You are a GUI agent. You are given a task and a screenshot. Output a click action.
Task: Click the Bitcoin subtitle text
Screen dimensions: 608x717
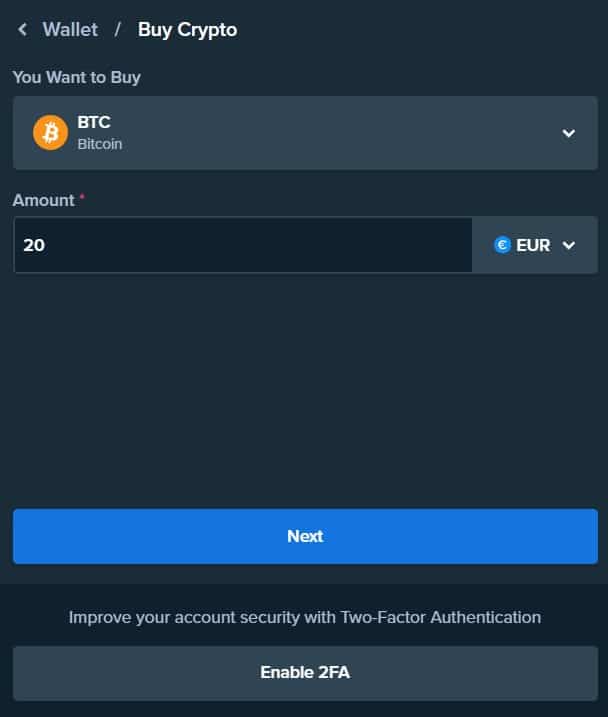100,144
